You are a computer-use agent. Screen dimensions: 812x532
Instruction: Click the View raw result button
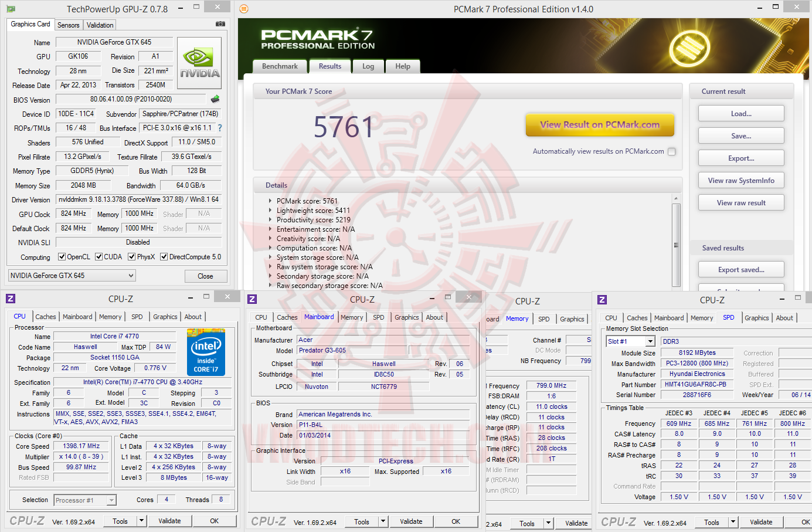point(741,203)
